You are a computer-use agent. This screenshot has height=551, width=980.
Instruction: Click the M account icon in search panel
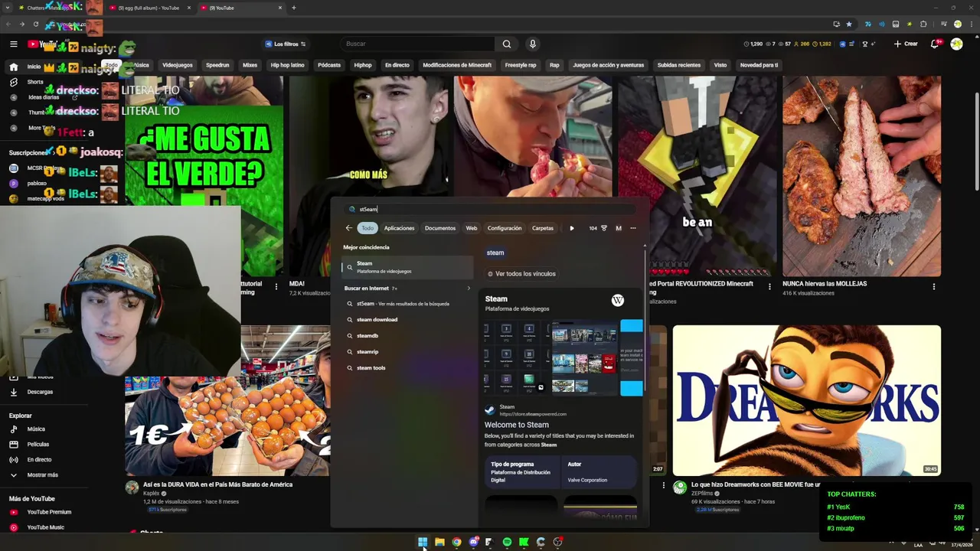(x=619, y=228)
